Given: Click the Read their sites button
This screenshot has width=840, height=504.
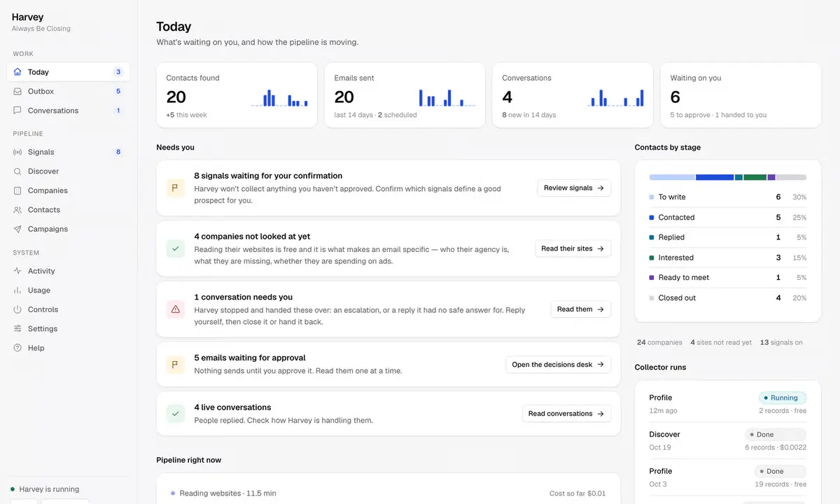Looking at the screenshot, I should coord(573,248).
